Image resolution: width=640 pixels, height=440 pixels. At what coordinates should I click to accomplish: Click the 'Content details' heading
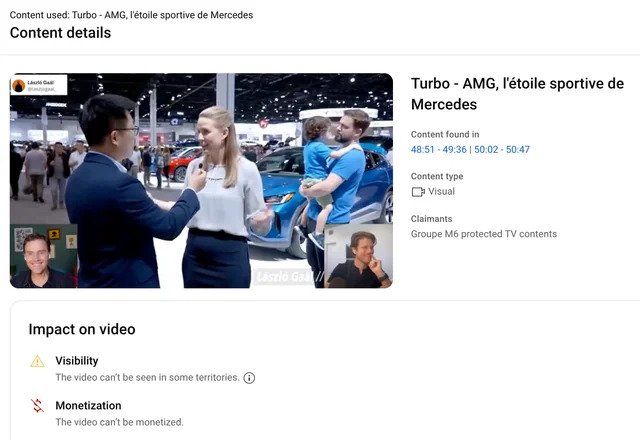(x=60, y=33)
